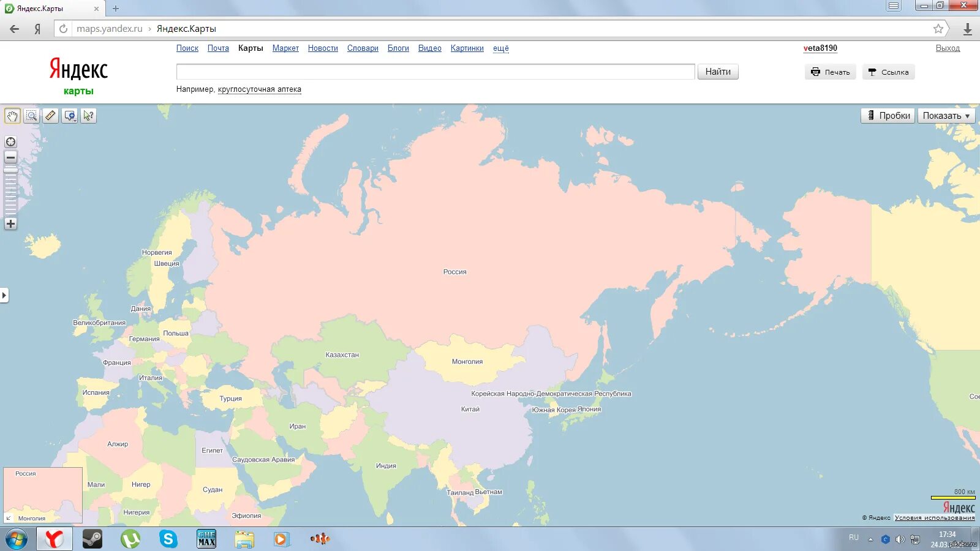
Task: Reload the page with refresh icon
Action: click(x=63, y=29)
